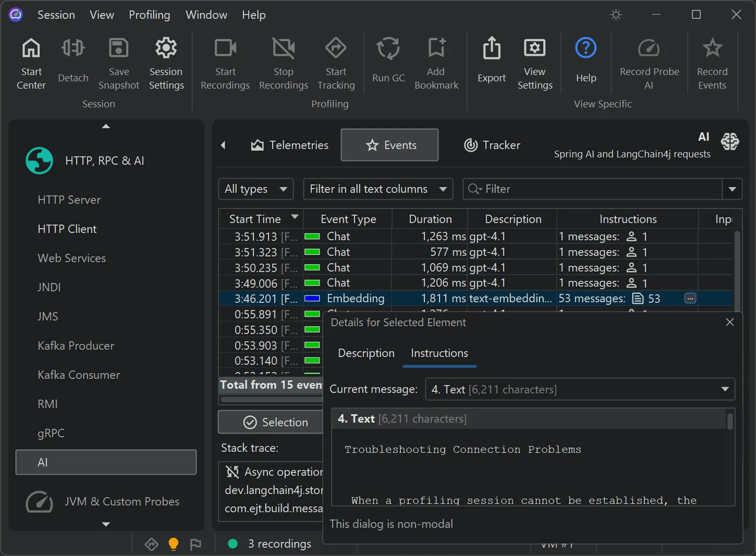
Task: Toggle the hints bulb in the status bar
Action: [x=173, y=543]
